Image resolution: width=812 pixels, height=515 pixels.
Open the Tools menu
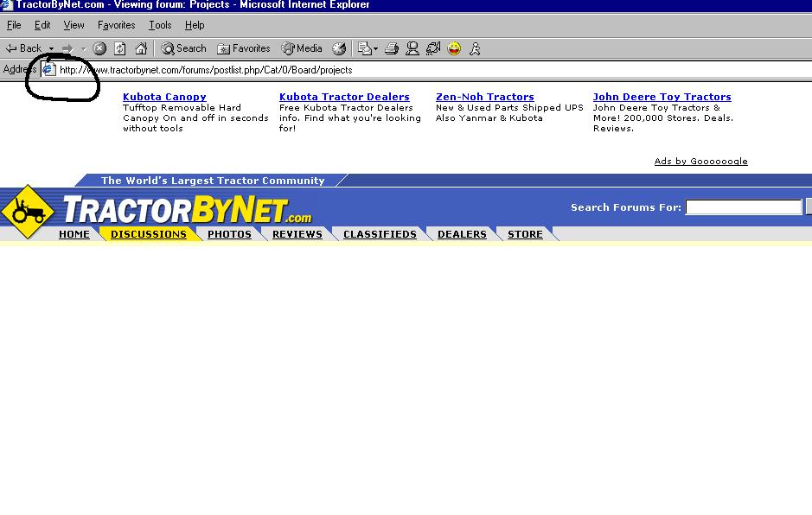pos(160,25)
